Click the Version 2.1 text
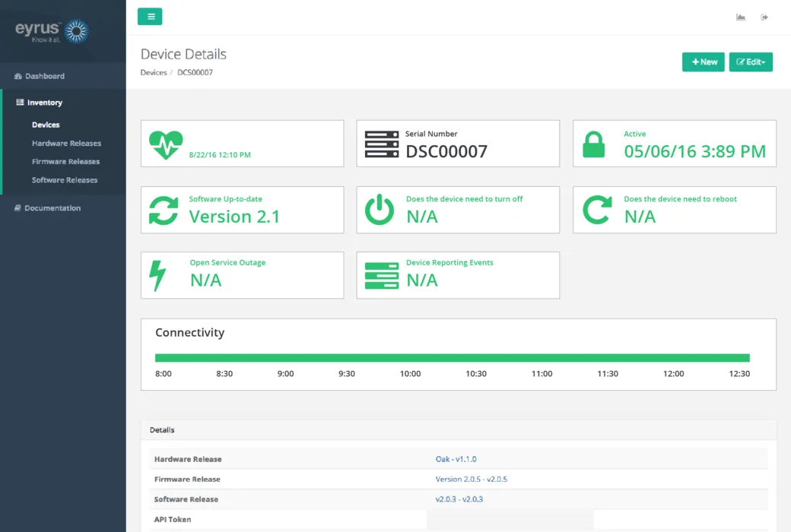 (x=234, y=217)
